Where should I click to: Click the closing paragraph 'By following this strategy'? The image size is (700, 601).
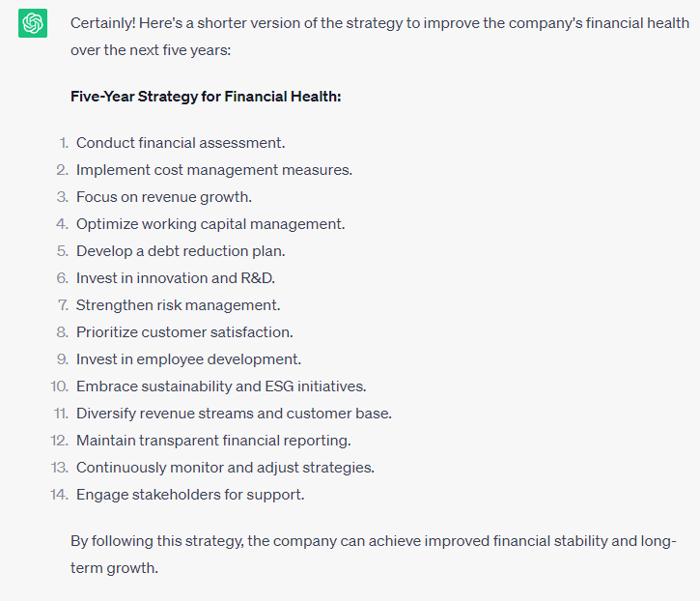374,555
